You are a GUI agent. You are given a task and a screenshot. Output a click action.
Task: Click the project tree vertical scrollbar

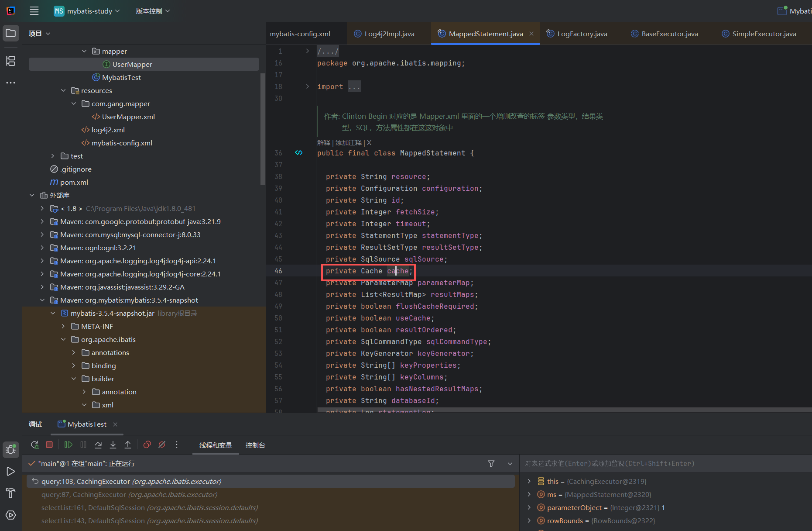tap(263, 129)
